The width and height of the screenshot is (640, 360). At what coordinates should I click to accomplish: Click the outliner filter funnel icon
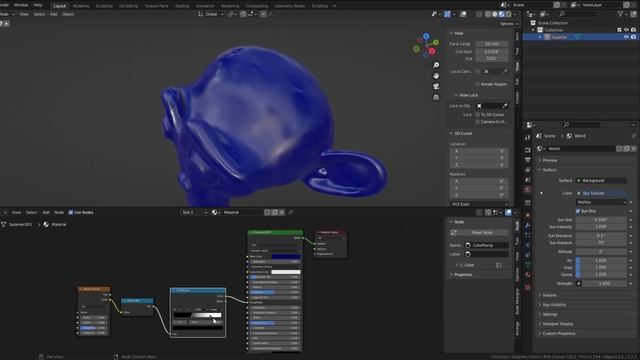click(x=621, y=14)
